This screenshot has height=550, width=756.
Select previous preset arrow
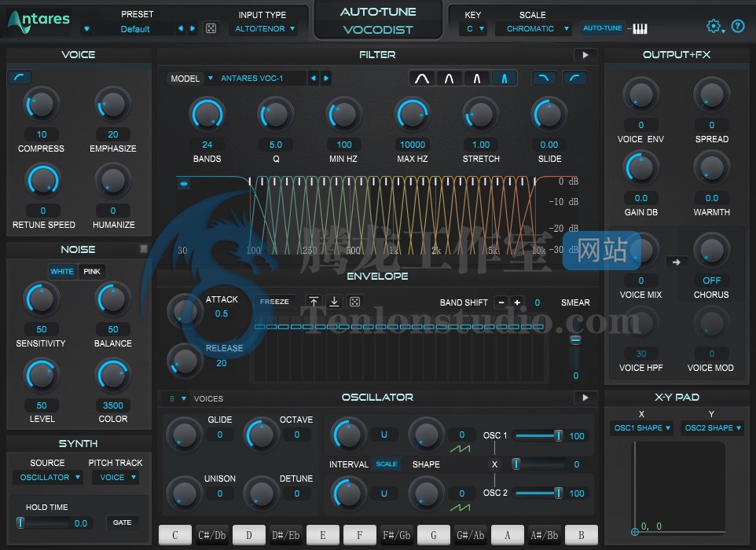[x=180, y=28]
